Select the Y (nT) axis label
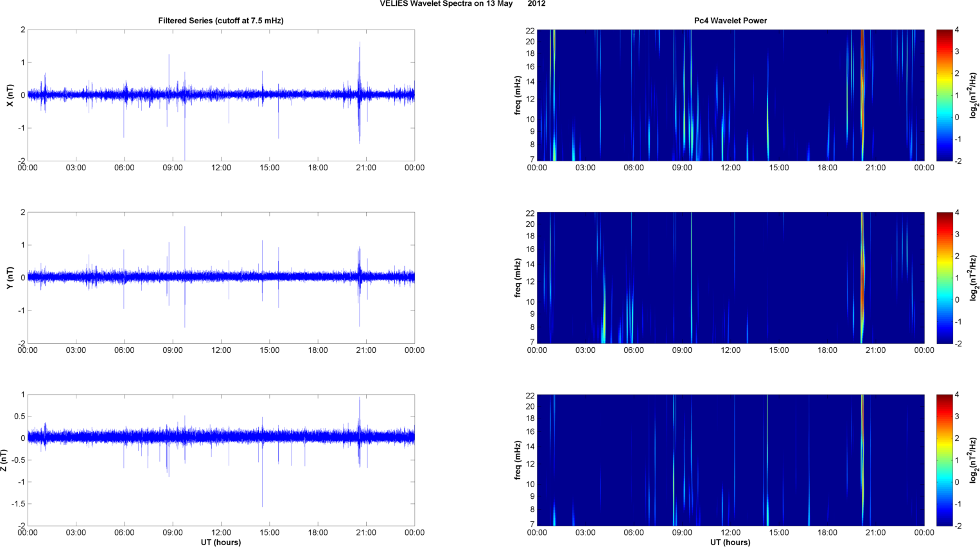Image resolution: width=980 pixels, height=547 pixels. (x=10, y=278)
